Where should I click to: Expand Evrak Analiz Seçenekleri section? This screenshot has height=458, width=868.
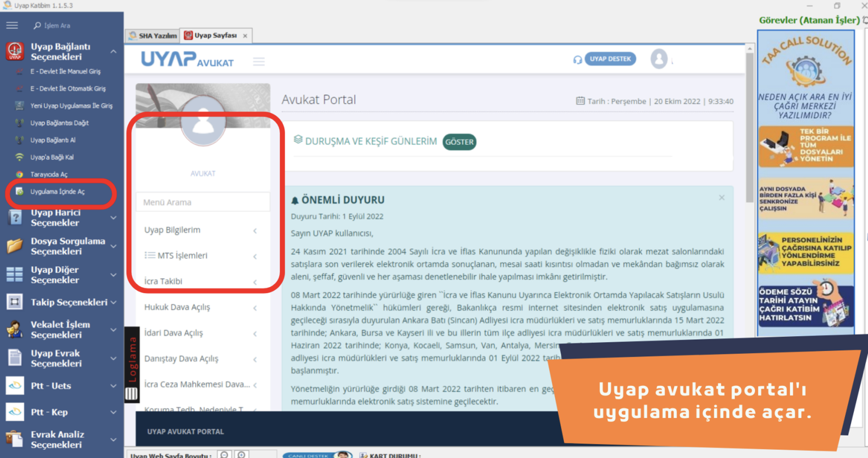114,439
